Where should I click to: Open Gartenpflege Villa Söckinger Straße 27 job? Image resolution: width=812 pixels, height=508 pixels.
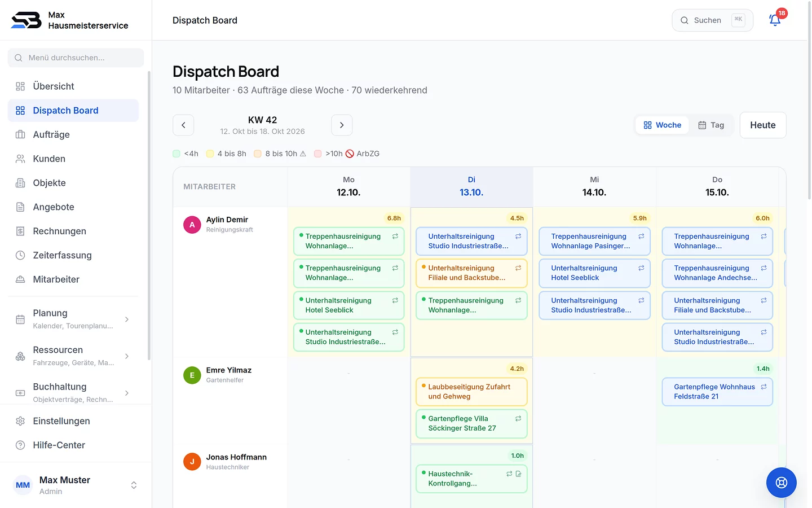coord(471,423)
